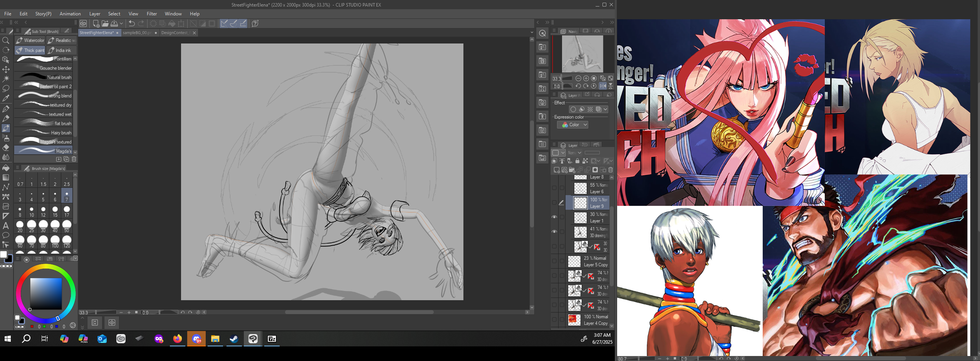Click the hue ring of color wheel

[46, 267]
